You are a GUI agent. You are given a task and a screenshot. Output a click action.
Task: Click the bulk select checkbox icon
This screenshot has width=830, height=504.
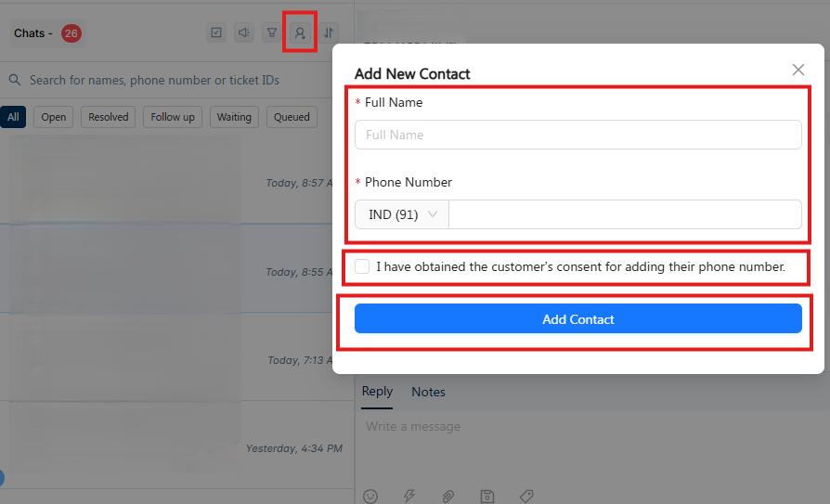(216, 33)
